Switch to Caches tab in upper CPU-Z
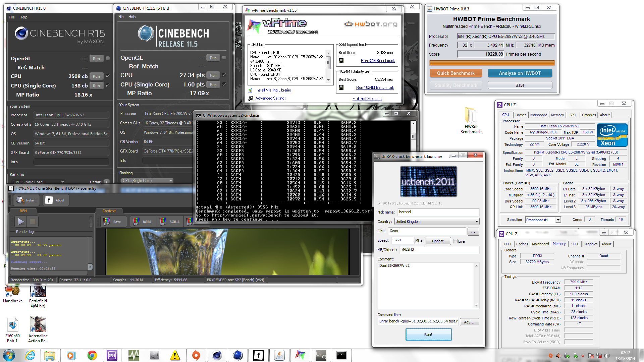The width and height of the screenshot is (644, 362). click(x=520, y=115)
